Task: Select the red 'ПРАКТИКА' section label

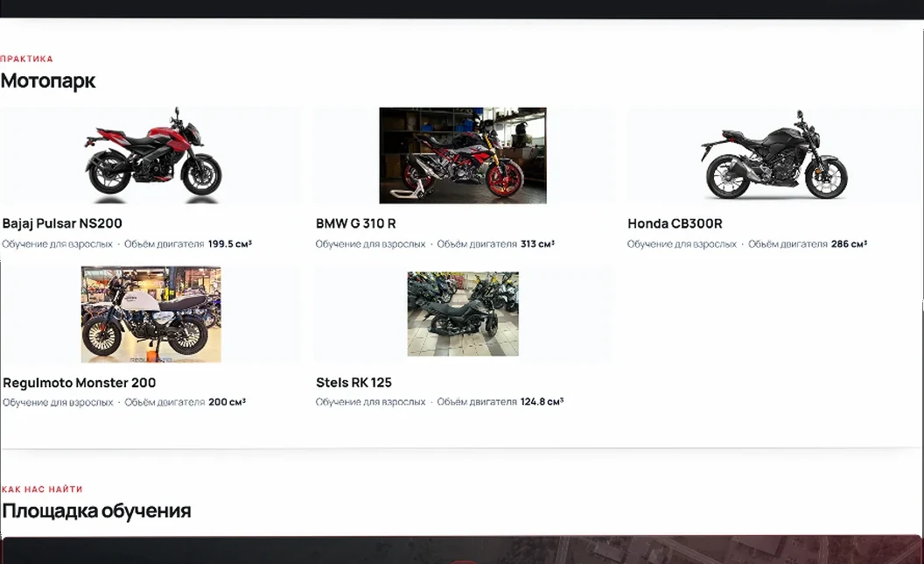Action: click(26, 59)
